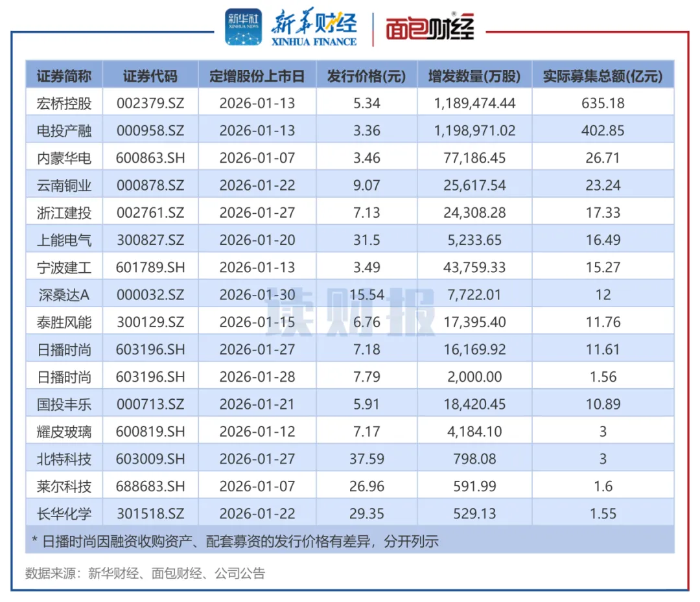The height and width of the screenshot is (602, 700).
Task: Click the 26.71 total raised cell
Action: pos(603,158)
